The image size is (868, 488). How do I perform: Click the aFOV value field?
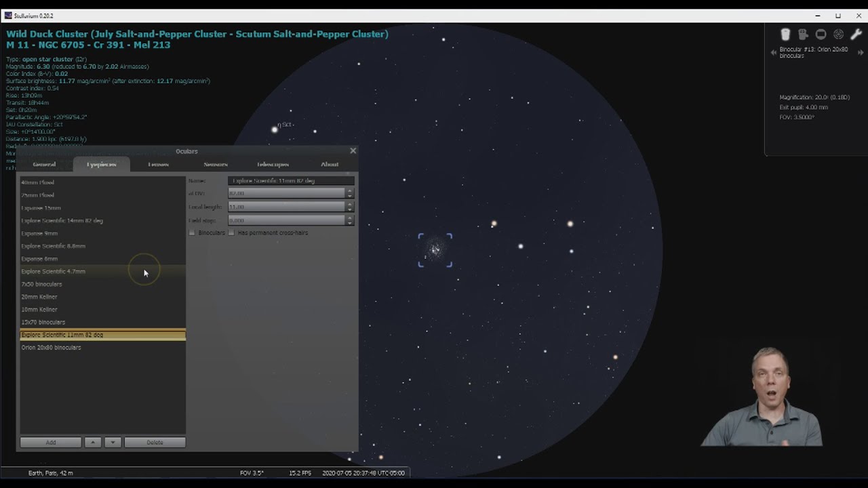click(x=287, y=193)
